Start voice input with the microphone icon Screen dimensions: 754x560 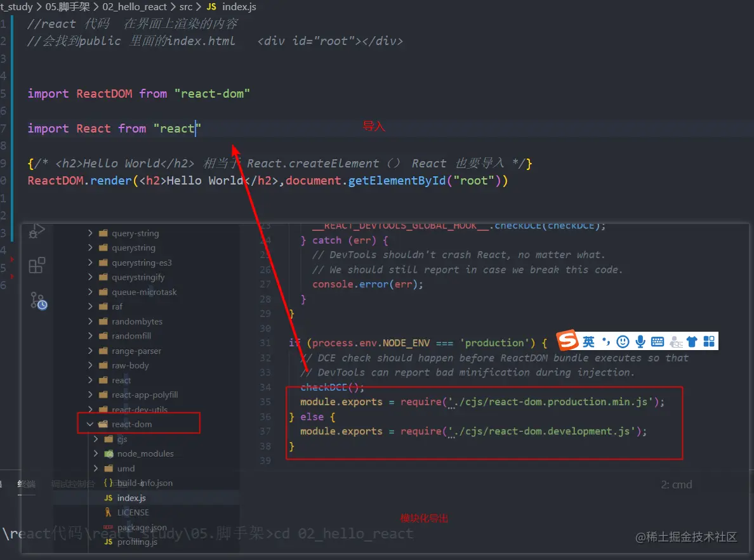pyautogui.click(x=640, y=342)
